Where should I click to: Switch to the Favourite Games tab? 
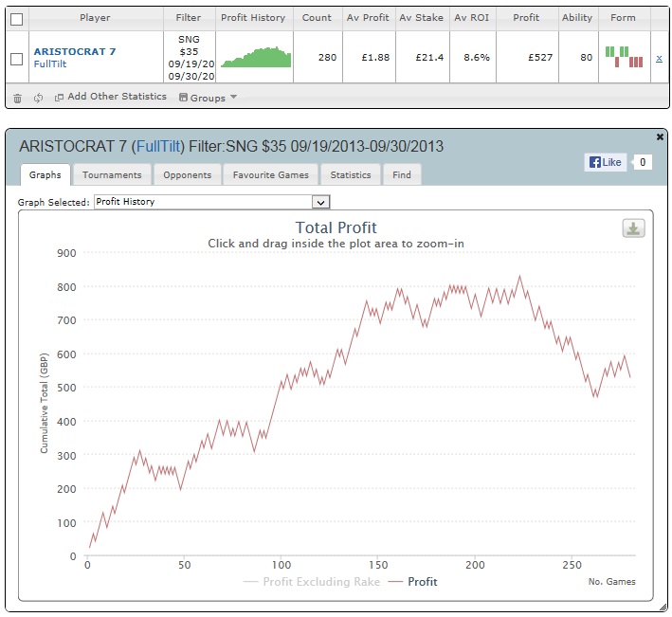(270, 174)
